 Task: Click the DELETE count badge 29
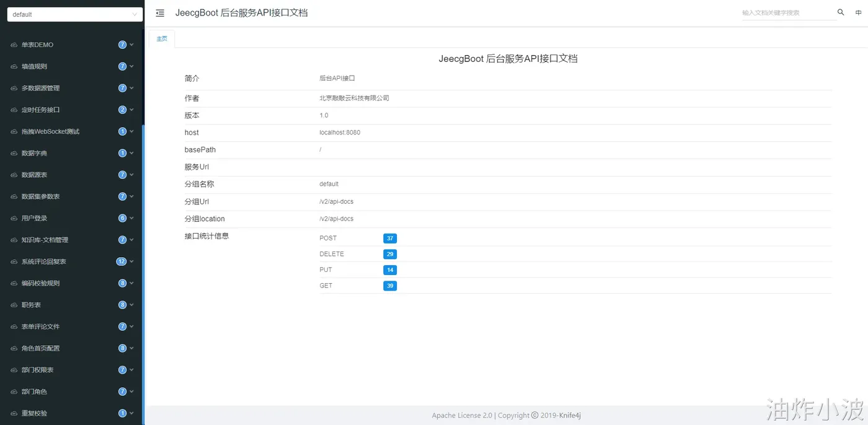tap(390, 254)
